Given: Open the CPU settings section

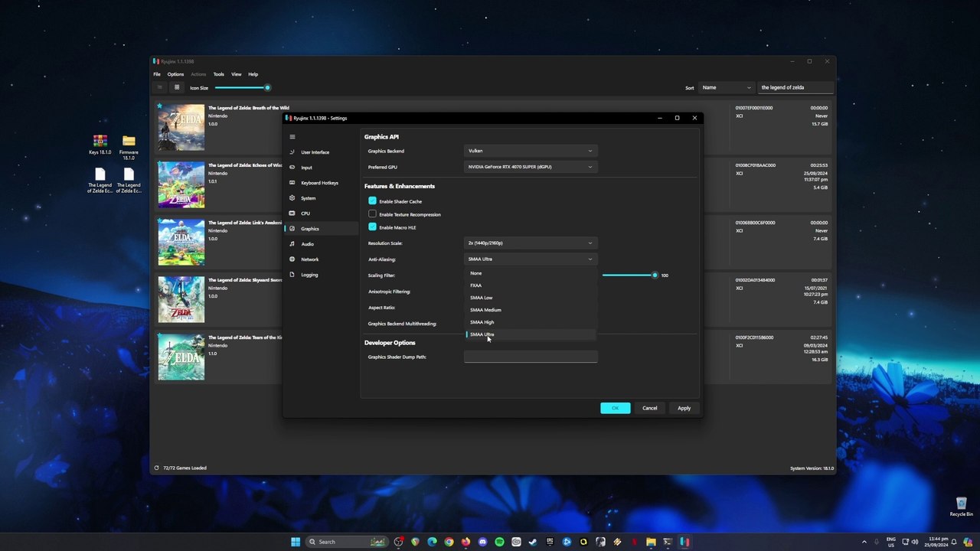Looking at the screenshot, I should click(305, 214).
